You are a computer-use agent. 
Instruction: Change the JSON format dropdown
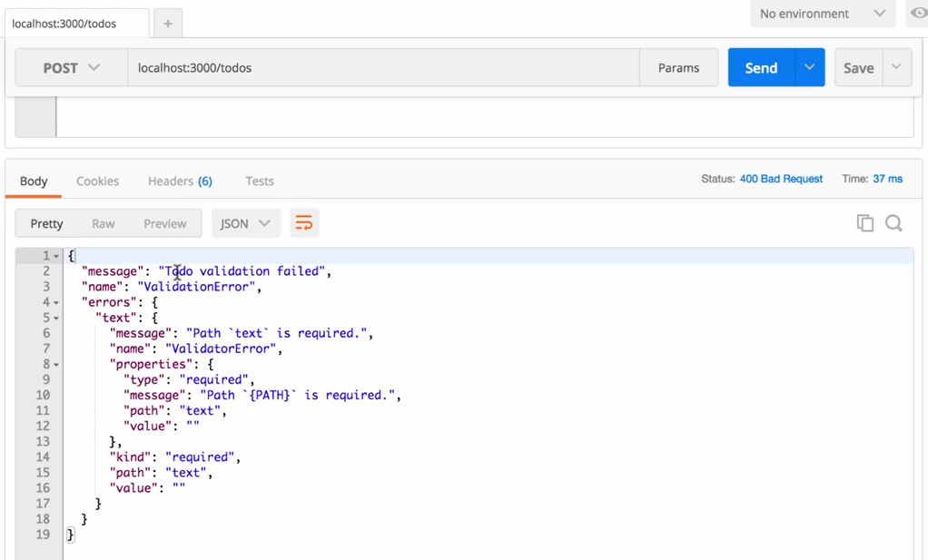click(245, 223)
